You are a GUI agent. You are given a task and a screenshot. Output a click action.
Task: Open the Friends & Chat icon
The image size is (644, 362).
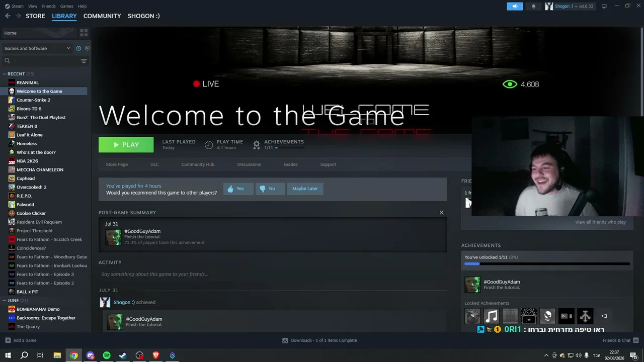click(x=636, y=340)
